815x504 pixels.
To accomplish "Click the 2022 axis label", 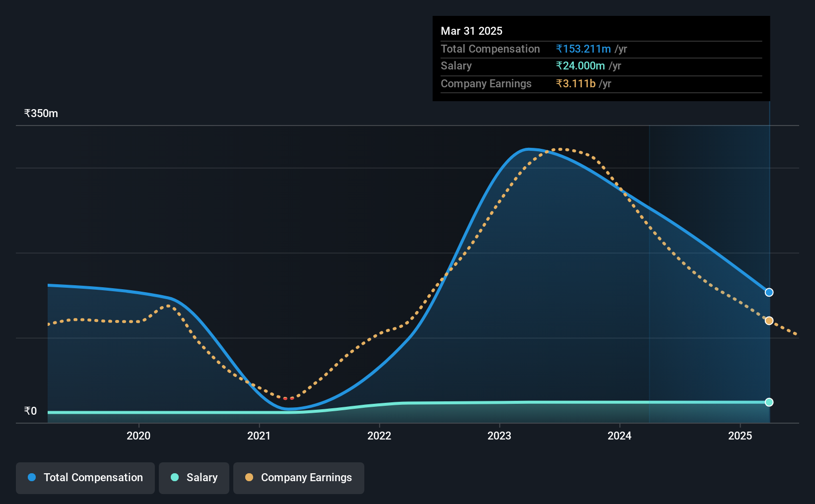I will (379, 436).
